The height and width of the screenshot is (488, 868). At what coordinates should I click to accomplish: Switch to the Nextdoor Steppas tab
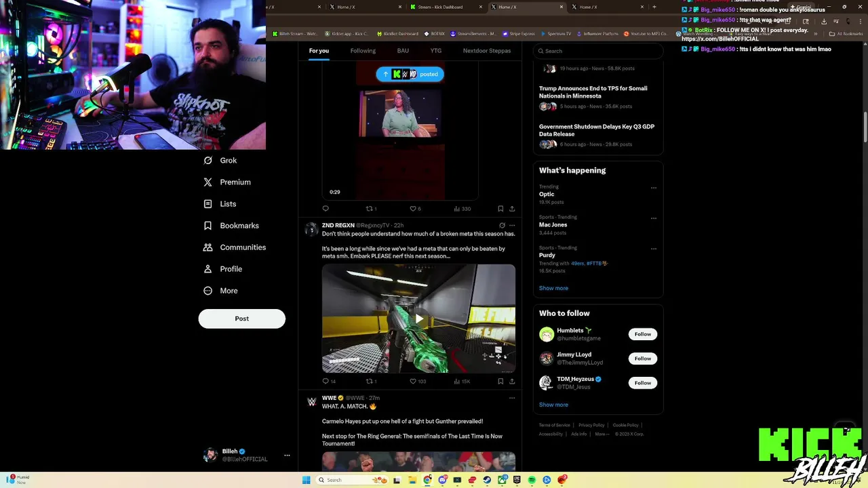pos(487,51)
